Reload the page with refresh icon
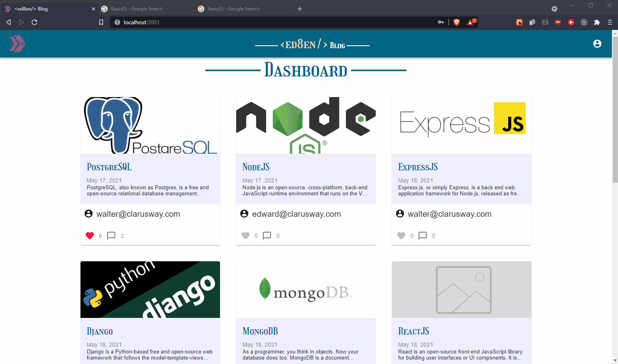618x364 pixels. coord(34,22)
